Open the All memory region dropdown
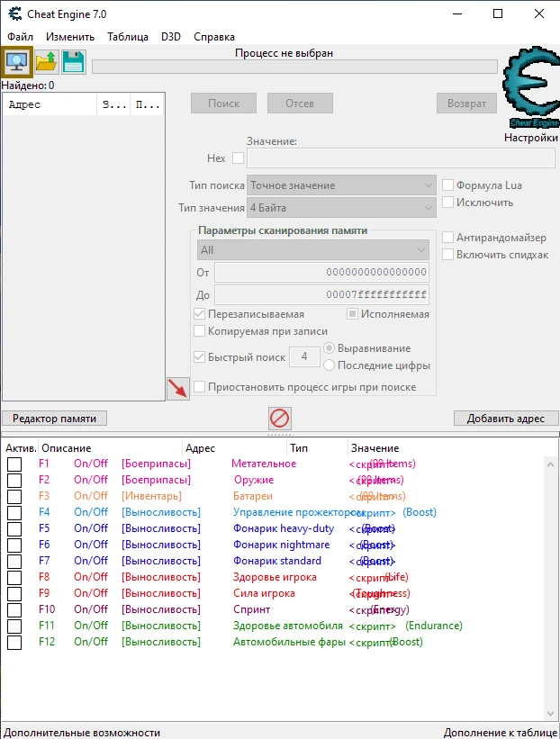This screenshot has height=739, width=560. coord(313,250)
